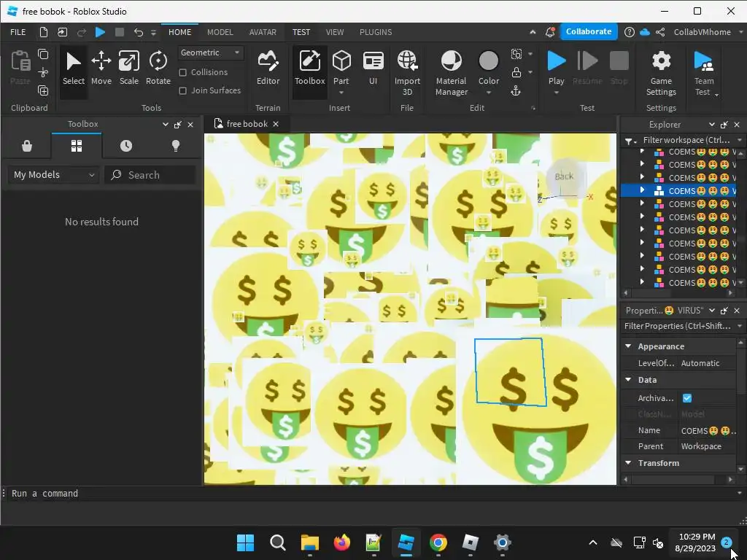Click Import 3D

point(407,72)
